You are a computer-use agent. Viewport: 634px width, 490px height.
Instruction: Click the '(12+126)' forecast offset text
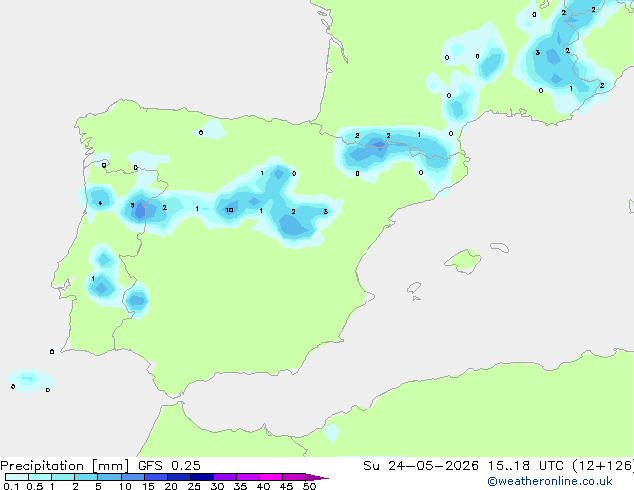pos(603,466)
